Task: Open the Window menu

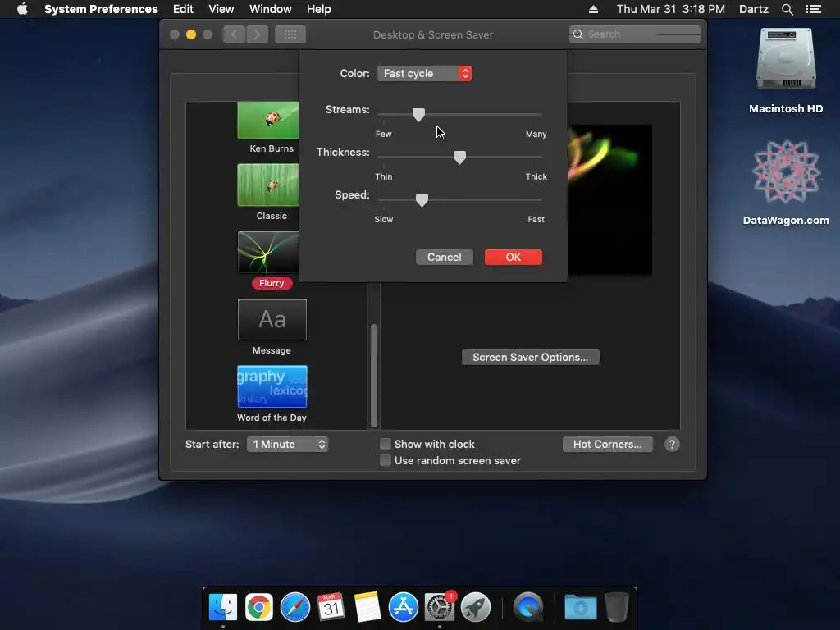Action: (x=271, y=9)
